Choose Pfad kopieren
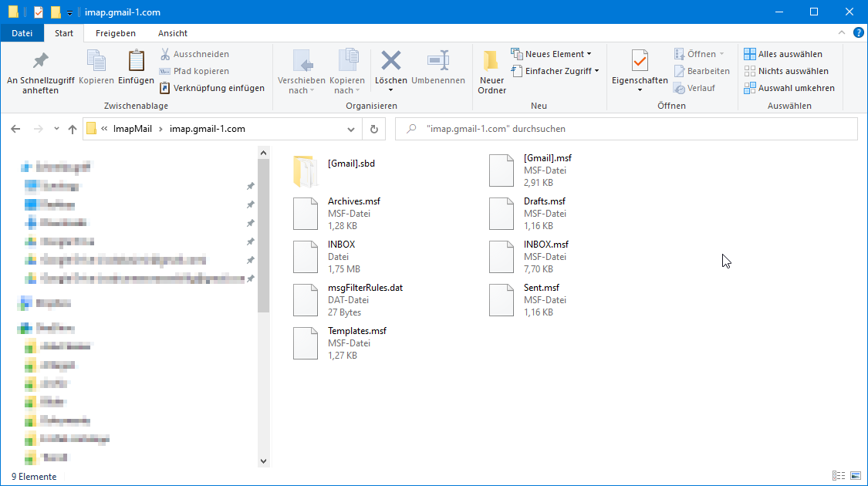Viewport: 868px width, 486px height. (x=194, y=71)
